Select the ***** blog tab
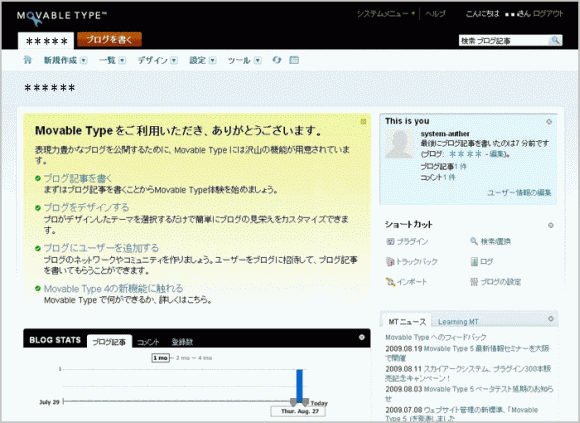580x423 pixels. (x=46, y=41)
